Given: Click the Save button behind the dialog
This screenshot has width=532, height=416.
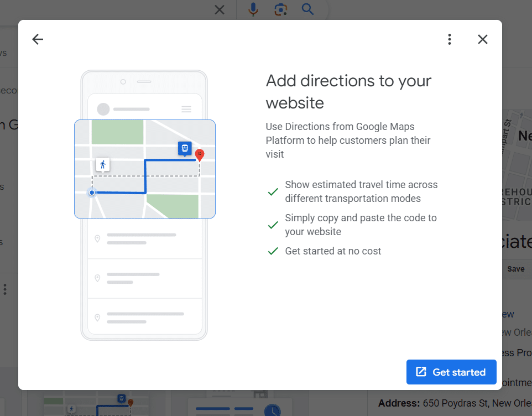Looking at the screenshot, I should (x=515, y=269).
